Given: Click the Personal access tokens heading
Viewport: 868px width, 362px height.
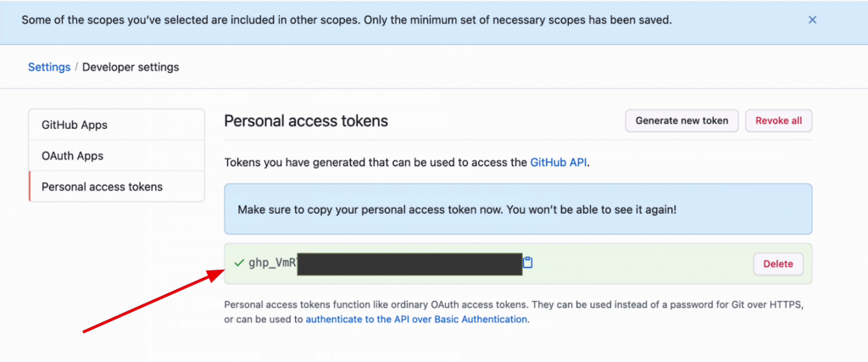Looking at the screenshot, I should pyautogui.click(x=305, y=121).
